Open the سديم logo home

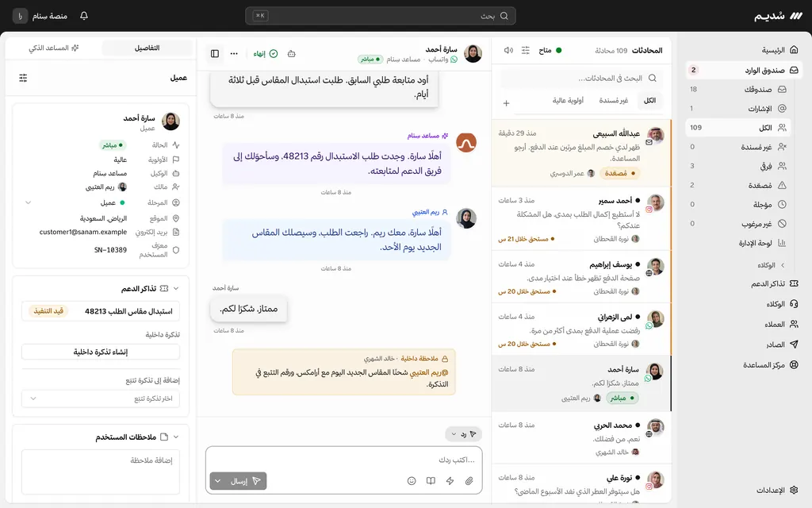tap(778, 16)
